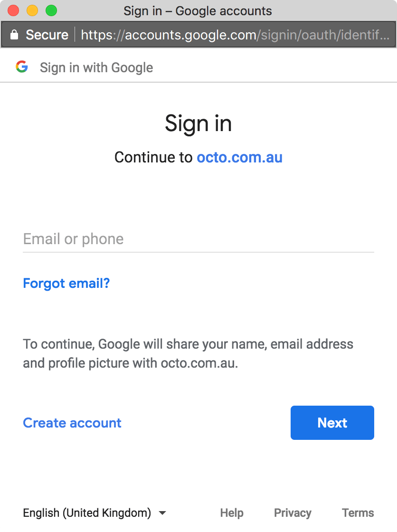Open the octo.com.au link
The height and width of the screenshot is (532, 397).
239,157
